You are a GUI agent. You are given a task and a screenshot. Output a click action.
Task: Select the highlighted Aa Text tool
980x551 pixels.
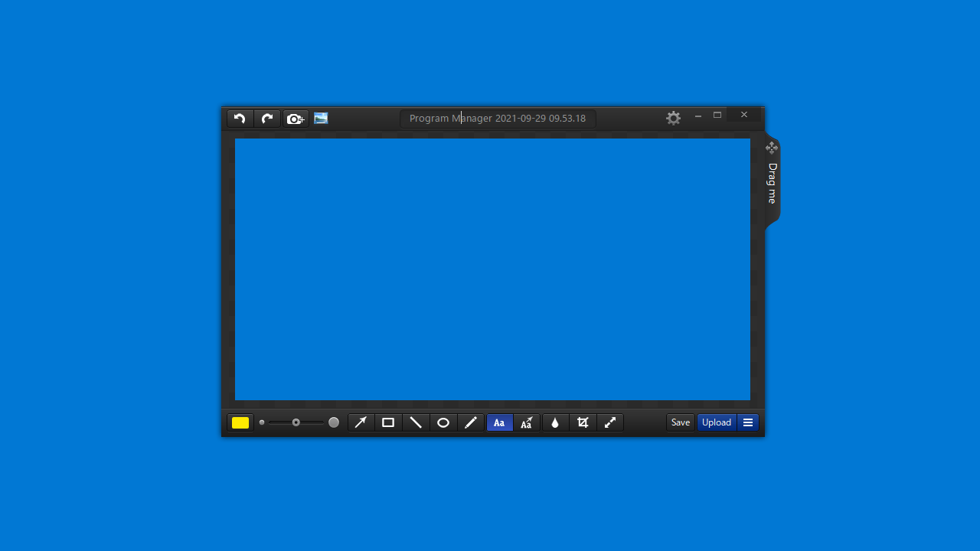pyautogui.click(x=499, y=422)
